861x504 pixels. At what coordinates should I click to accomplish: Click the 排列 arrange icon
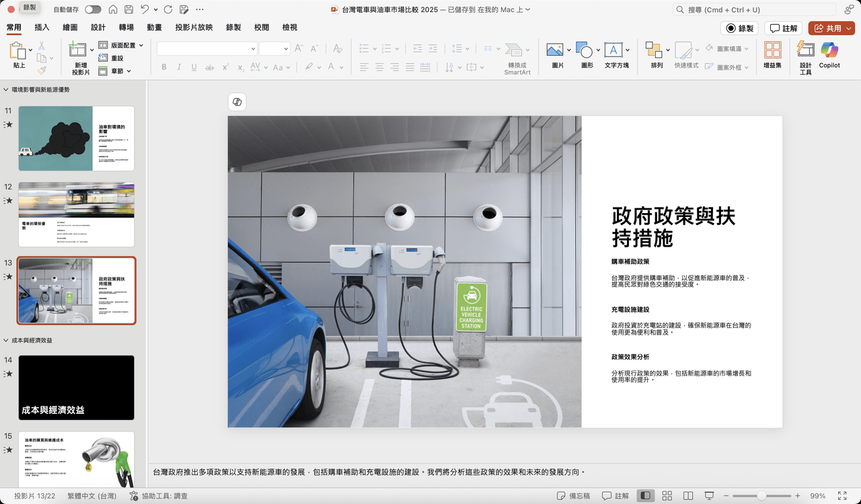pyautogui.click(x=654, y=50)
